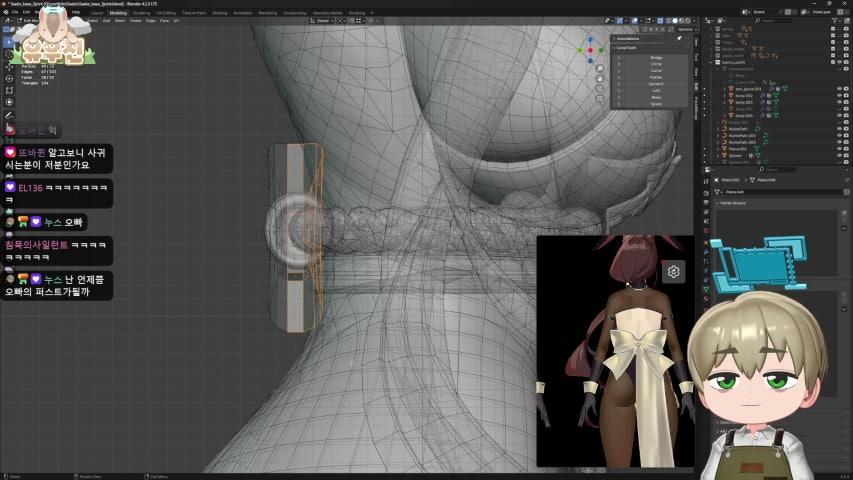Screen dimensions: 853x480
Task: Open Render properties tab icon
Action: click(706, 193)
